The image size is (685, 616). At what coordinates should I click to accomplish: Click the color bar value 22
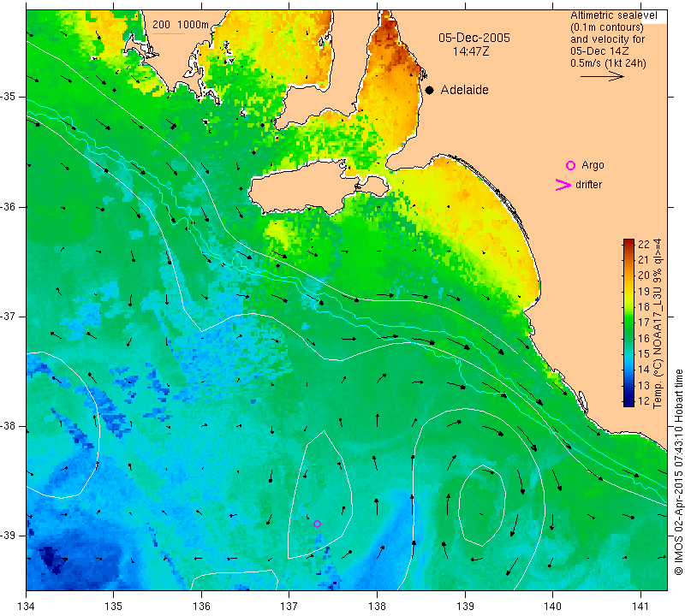pyautogui.click(x=644, y=244)
